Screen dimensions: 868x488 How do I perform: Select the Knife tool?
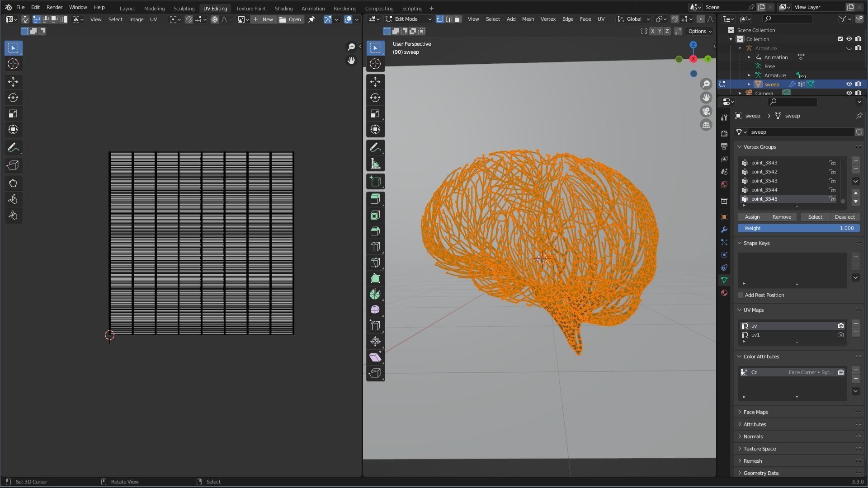click(375, 263)
